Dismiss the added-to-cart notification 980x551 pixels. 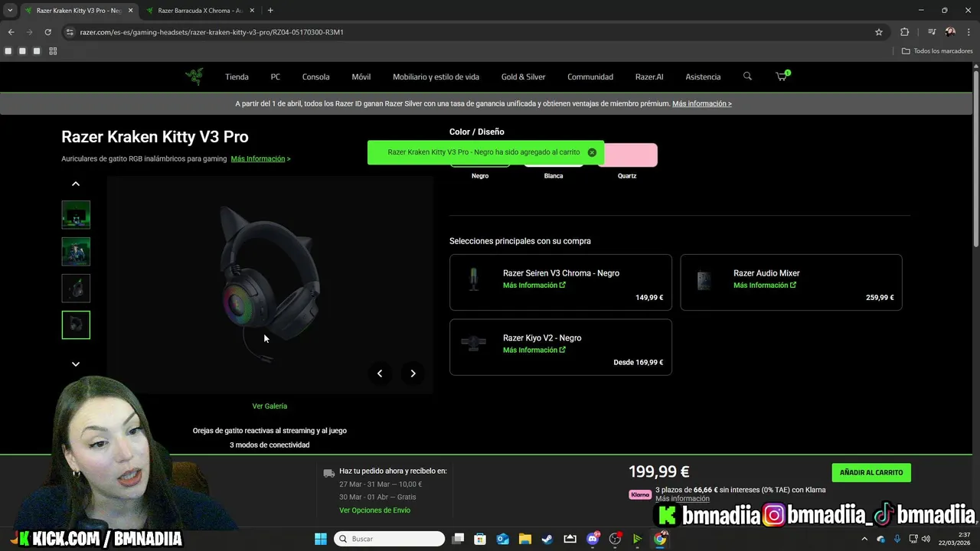pos(592,152)
